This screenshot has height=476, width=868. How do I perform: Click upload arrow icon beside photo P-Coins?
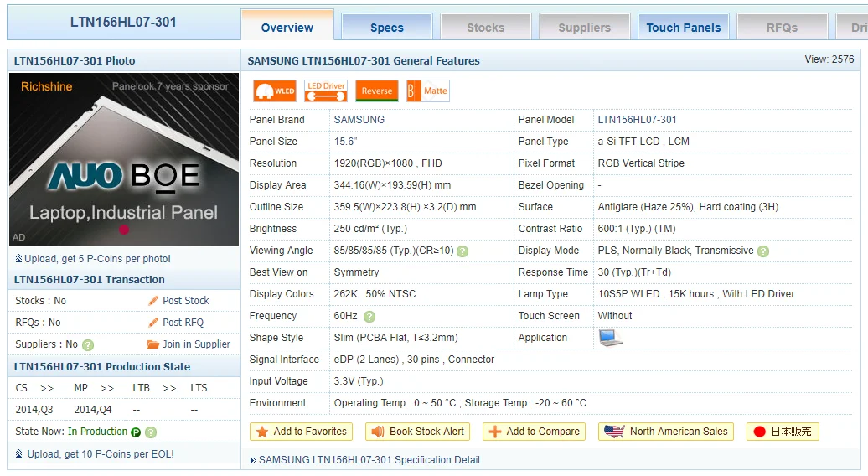(x=18, y=258)
